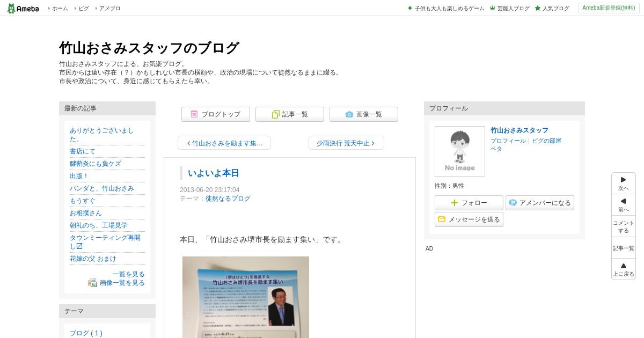Viewport: 644px width, 338px height.
Task: Open recent post タウンミーティング再開し
Action: [x=105, y=241]
